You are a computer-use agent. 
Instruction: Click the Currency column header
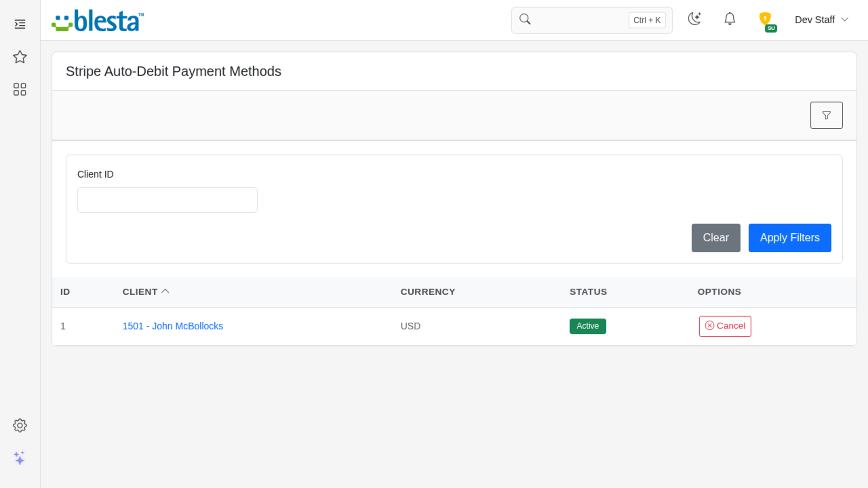coord(428,292)
